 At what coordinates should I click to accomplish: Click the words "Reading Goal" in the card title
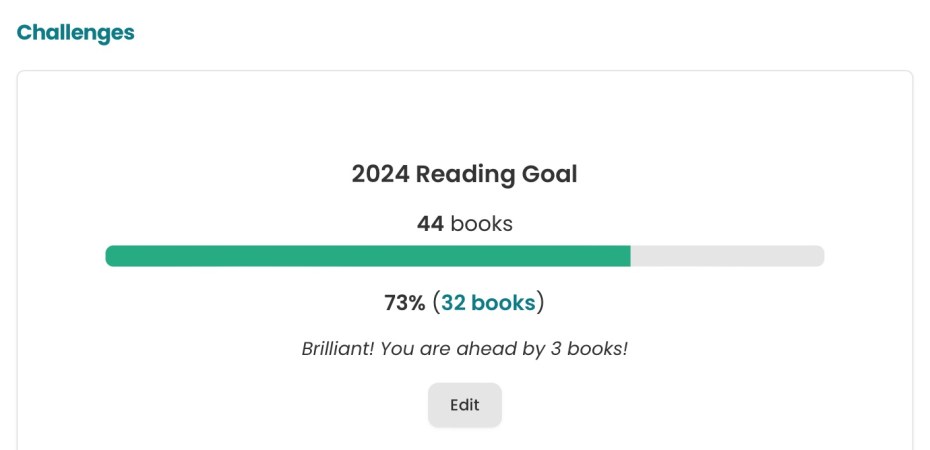497,174
